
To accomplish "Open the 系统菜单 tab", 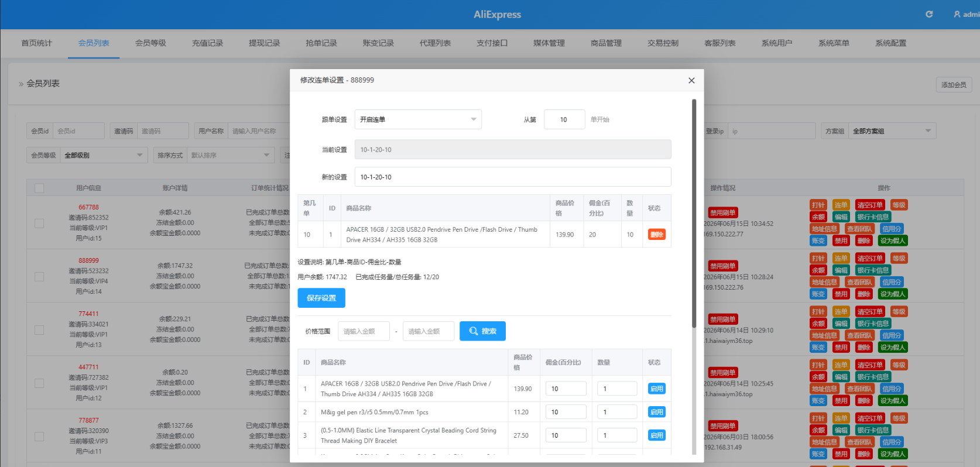I will coord(834,43).
